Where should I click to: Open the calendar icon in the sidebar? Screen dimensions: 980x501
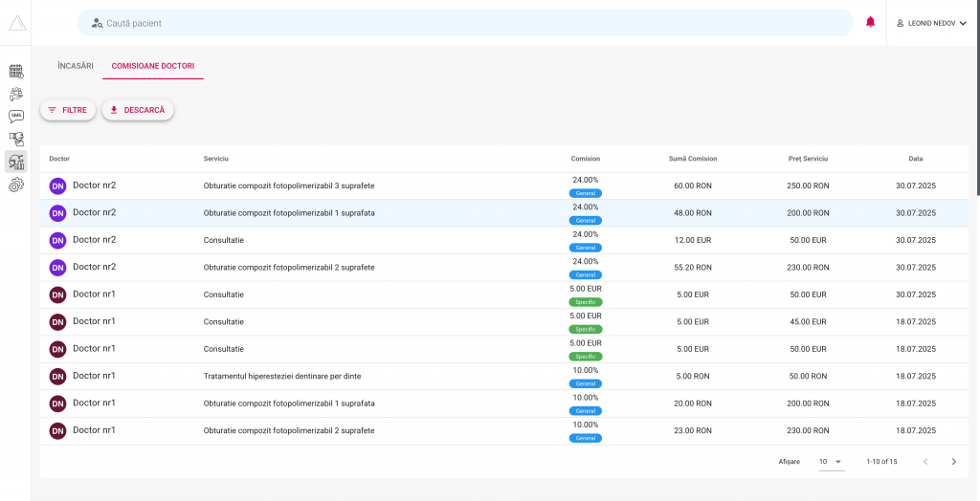16,71
